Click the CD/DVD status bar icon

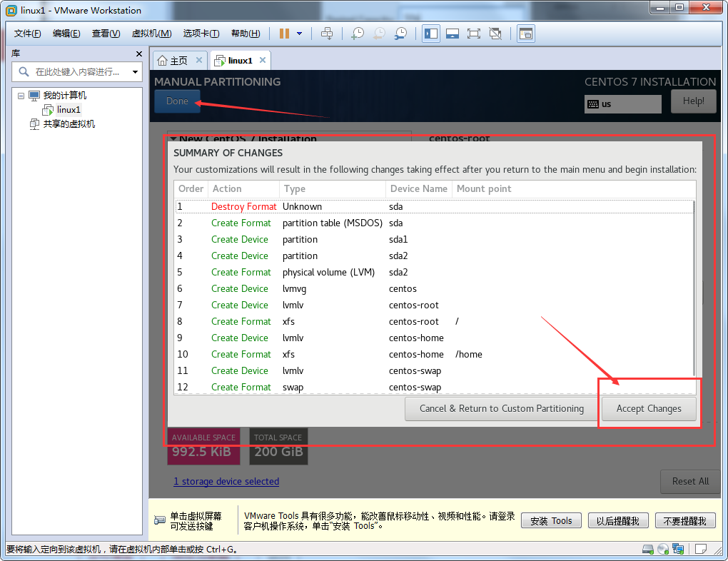click(663, 550)
